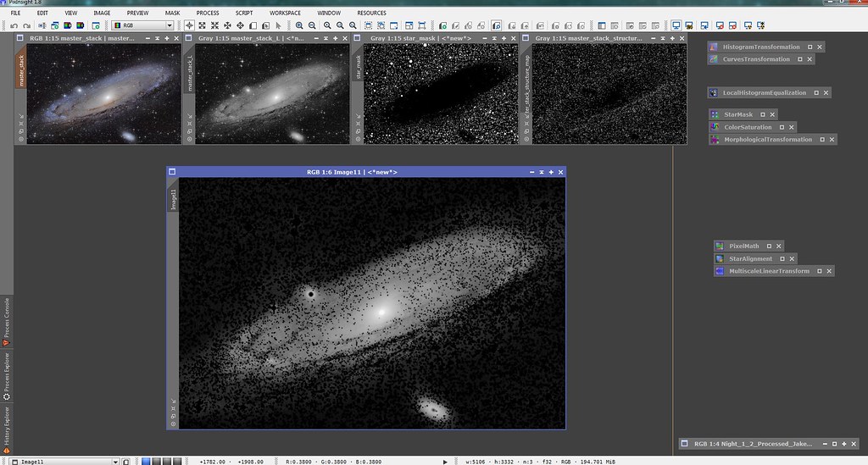The height and width of the screenshot is (465, 868).
Task: Launch the StarMask process icon
Action: point(737,114)
